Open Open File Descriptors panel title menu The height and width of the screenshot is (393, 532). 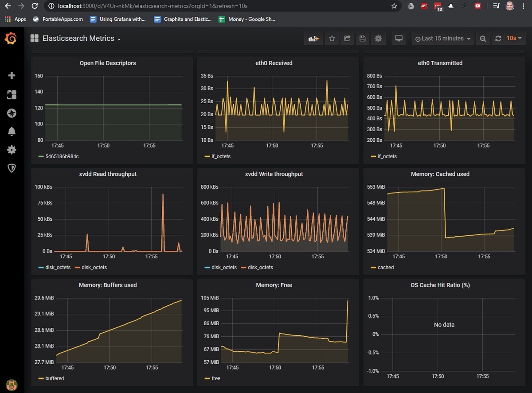pos(108,63)
